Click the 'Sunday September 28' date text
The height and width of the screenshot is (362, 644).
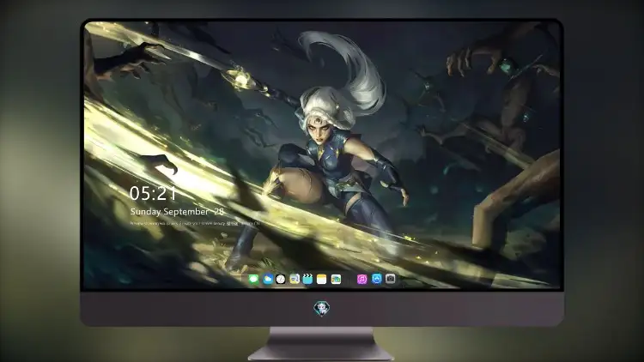[x=177, y=211]
